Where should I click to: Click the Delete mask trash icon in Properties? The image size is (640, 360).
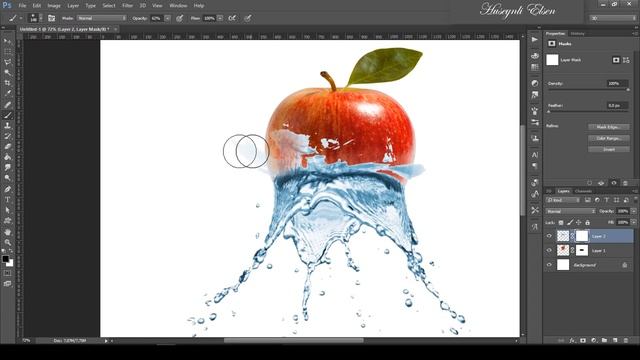point(625,183)
